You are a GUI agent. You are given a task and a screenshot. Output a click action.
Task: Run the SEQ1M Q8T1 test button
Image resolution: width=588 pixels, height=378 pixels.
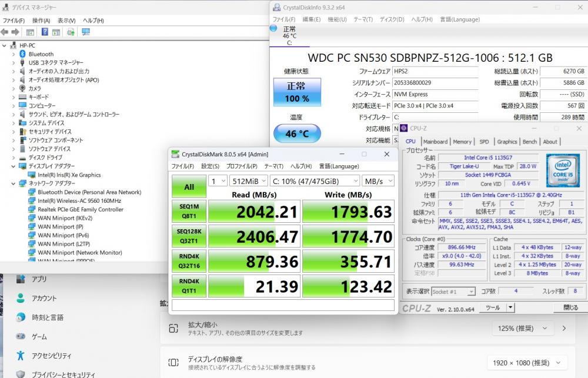pos(189,212)
